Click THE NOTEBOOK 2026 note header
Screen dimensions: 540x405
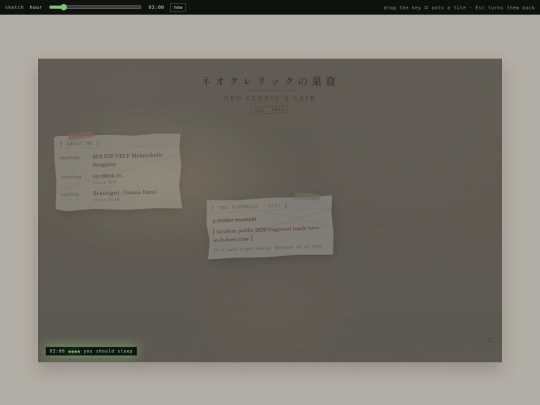point(249,206)
